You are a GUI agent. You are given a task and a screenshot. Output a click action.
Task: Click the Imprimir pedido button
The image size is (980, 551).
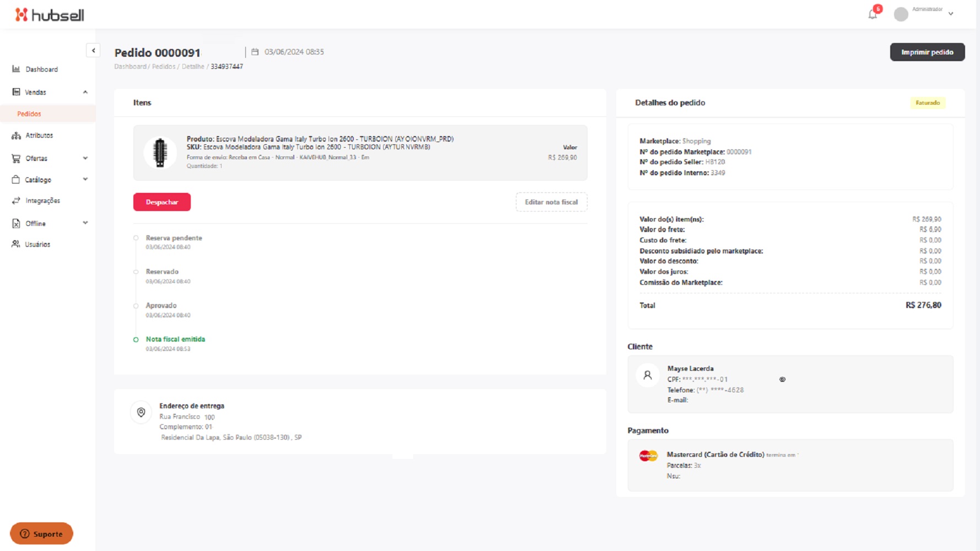[x=927, y=52]
